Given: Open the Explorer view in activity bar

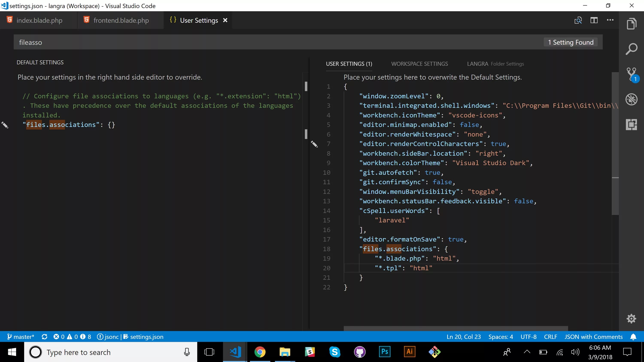Looking at the screenshot, I should (x=632, y=24).
